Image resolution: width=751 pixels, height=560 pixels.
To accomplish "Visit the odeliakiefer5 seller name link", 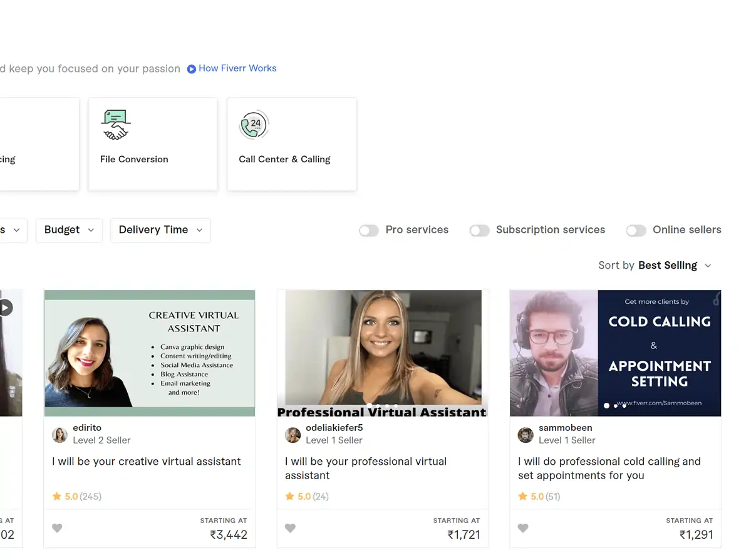I will click(334, 428).
